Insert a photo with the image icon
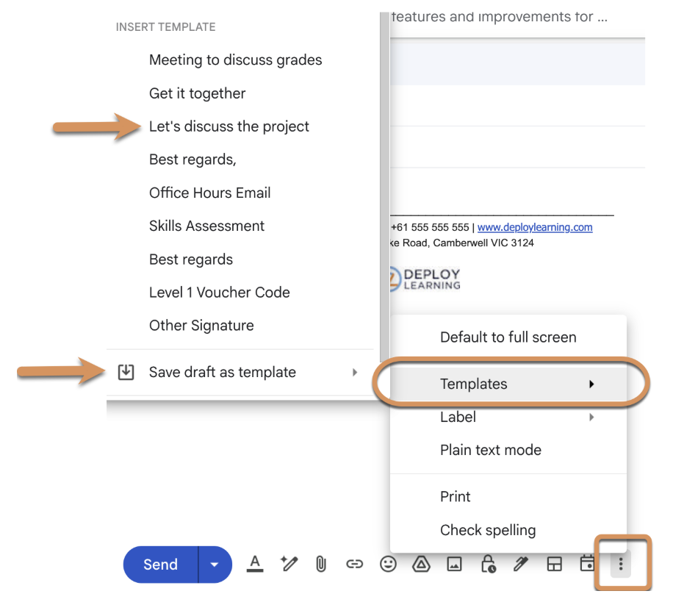 click(454, 564)
